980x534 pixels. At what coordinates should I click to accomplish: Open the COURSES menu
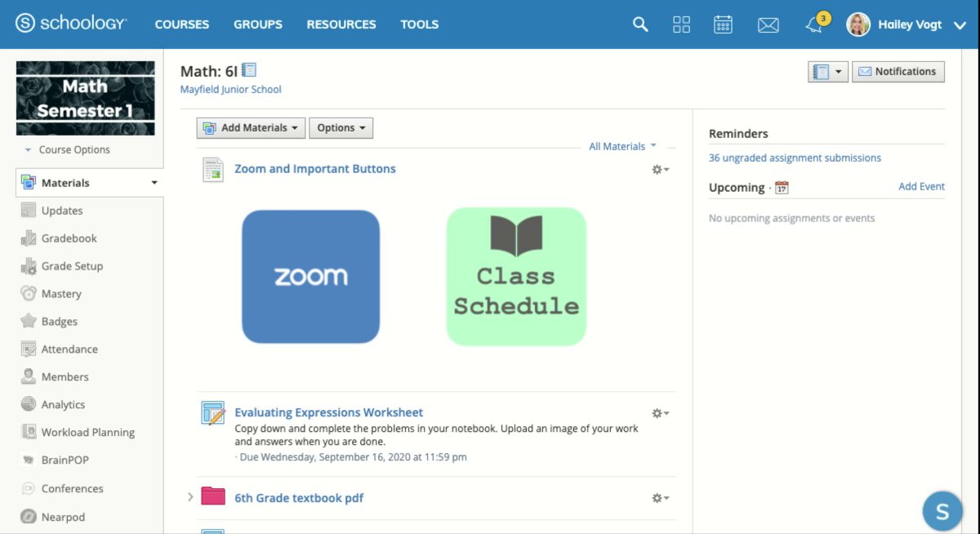tap(182, 24)
